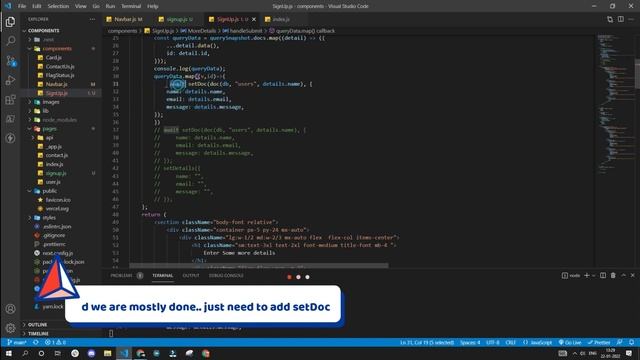
Task: Open the Help menu
Action: click(x=152, y=6)
